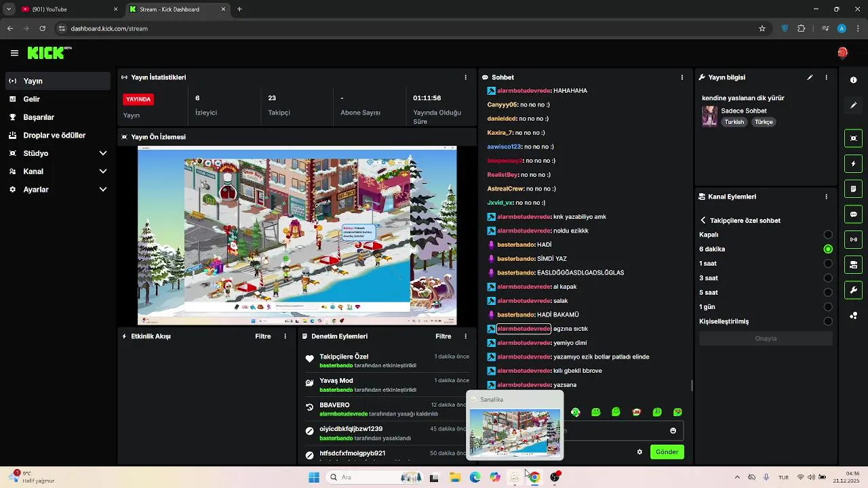Open Denetim Eylemleri three-dot menu
The width and height of the screenshot is (868, 488).
click(465, 336)
